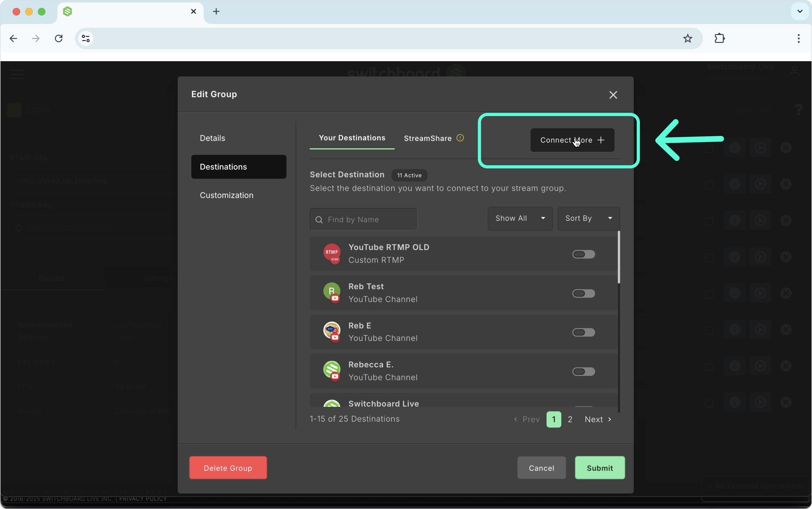
Task: Switch to the StreamShare tab
Action: tap(427, 138)
